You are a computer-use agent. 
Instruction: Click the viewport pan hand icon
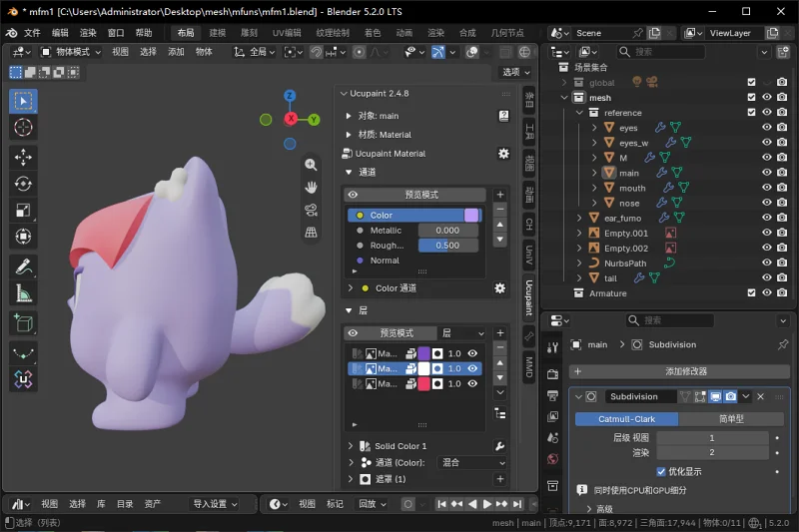tap(311, 188)
